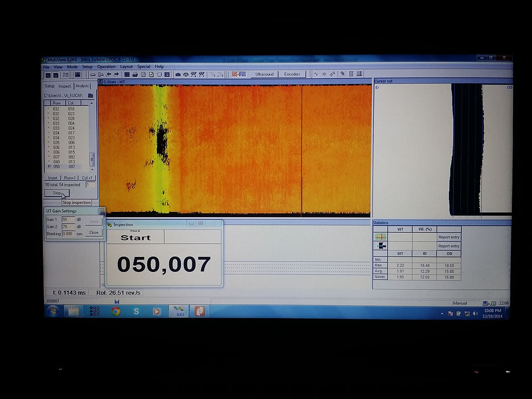Screen dimensions: 532x399
Task: Open Chrome from the taskbar
Action: point(116,311)
